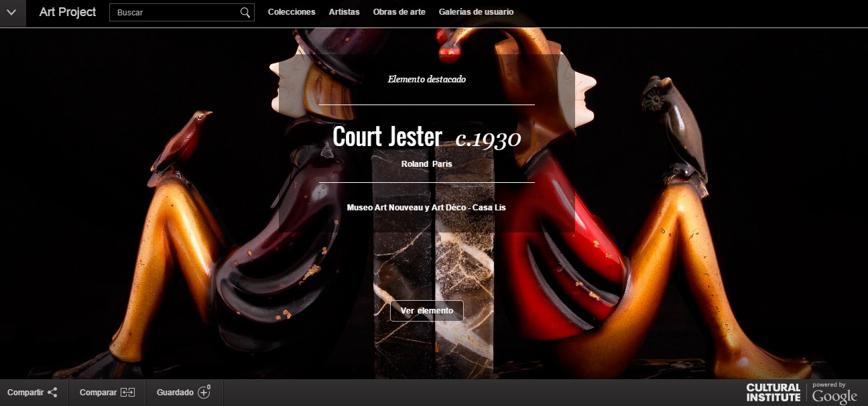This screenshot has width=868, height=406.
Task: Click the Elemento destacado label
Action: pos(427,79)
